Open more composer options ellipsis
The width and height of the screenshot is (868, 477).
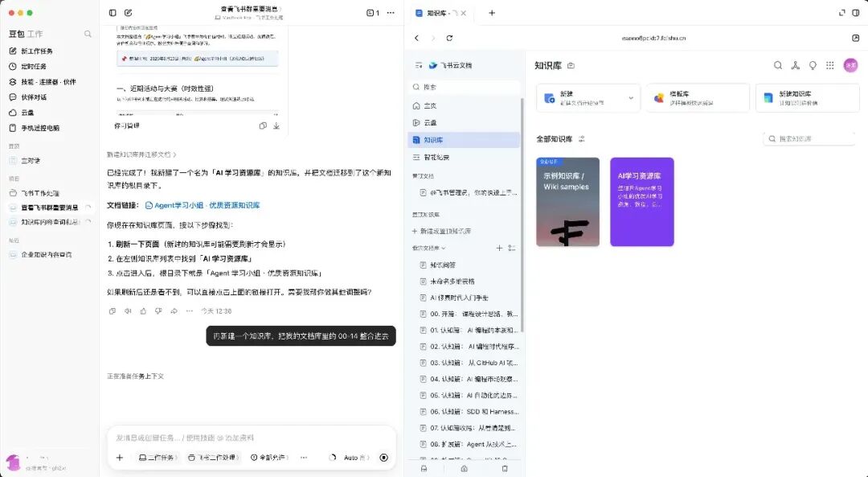point(303,458)
